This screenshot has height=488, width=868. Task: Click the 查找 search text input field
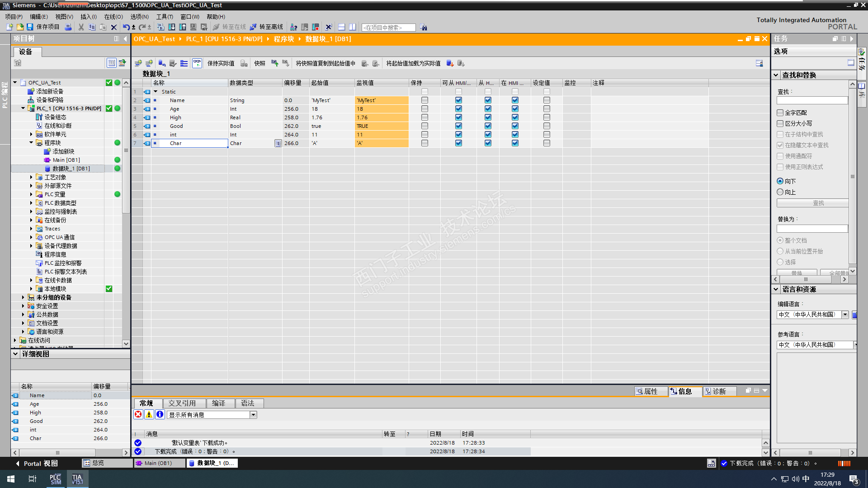(x=812, y=100)
